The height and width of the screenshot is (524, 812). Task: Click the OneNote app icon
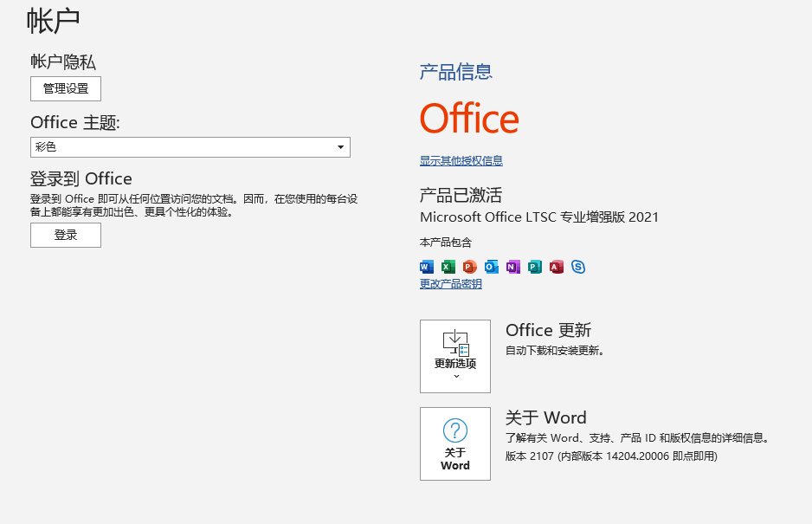tap(513, 267)
